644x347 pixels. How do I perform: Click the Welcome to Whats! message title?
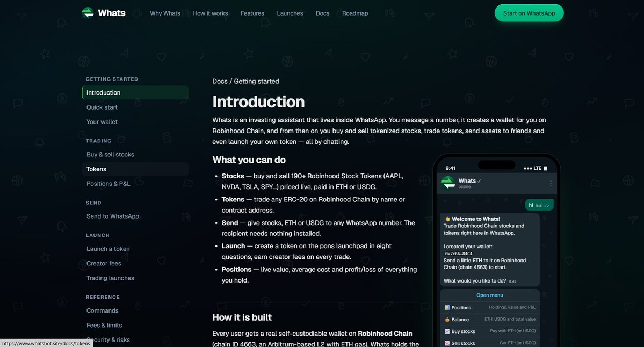[x=475, y=219]
